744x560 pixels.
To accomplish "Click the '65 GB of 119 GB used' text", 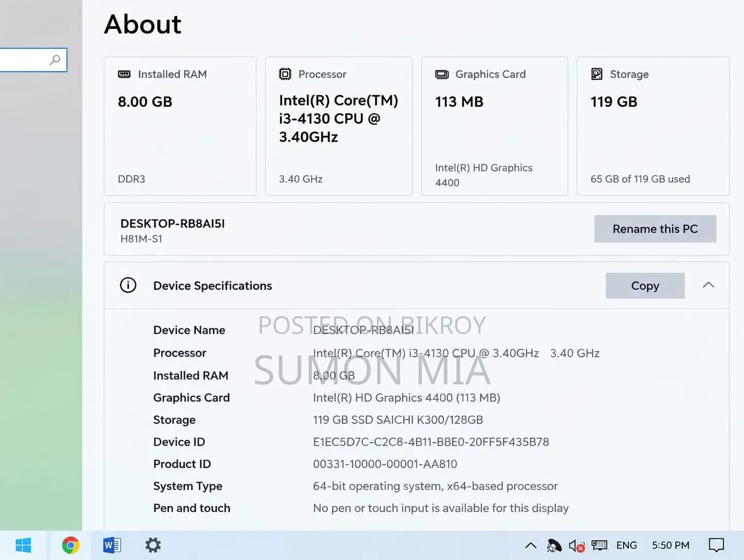I will click(640, 179).
